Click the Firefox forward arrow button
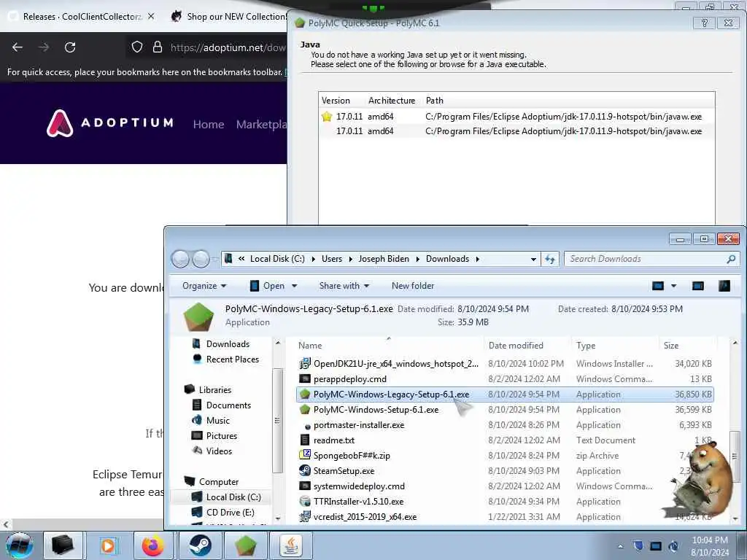This screenshot has width=747, height=560. coord(44,47)
